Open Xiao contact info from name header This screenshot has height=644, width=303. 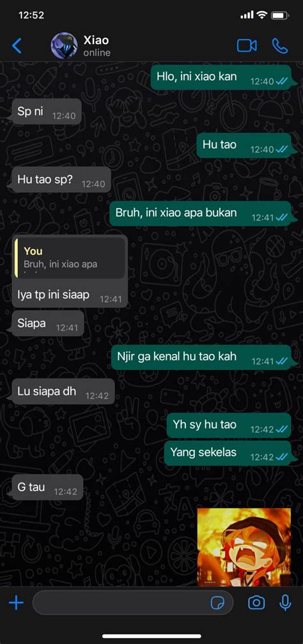click(97, 41)
